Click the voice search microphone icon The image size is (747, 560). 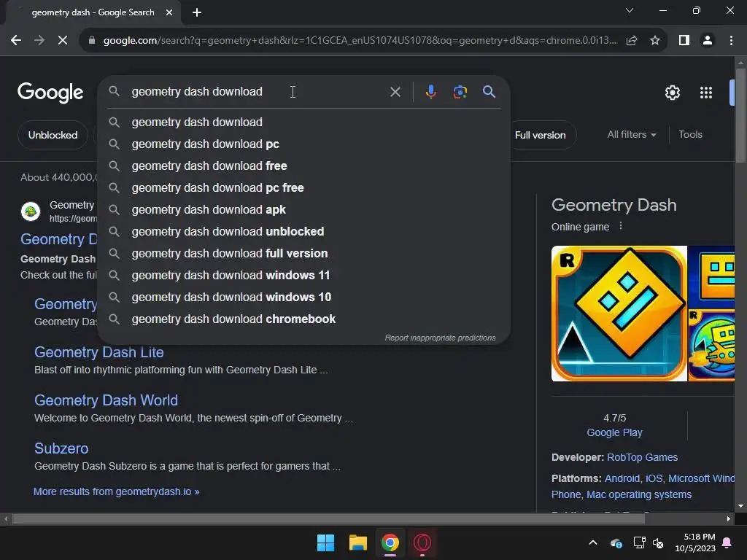430,91
